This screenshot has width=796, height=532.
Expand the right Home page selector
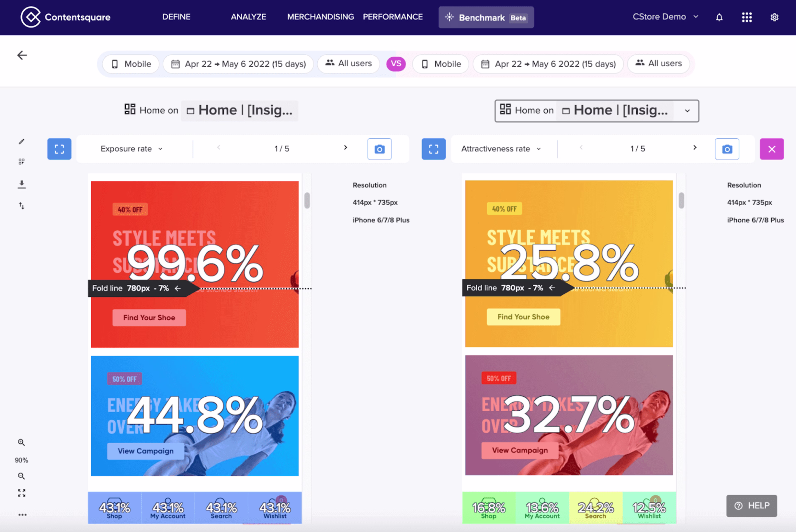pos(687,111)
